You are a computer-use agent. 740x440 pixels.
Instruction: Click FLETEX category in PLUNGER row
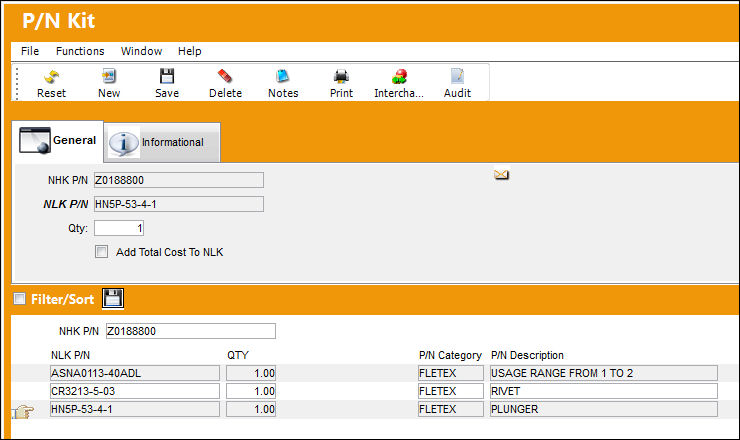[x=451, y=409]
